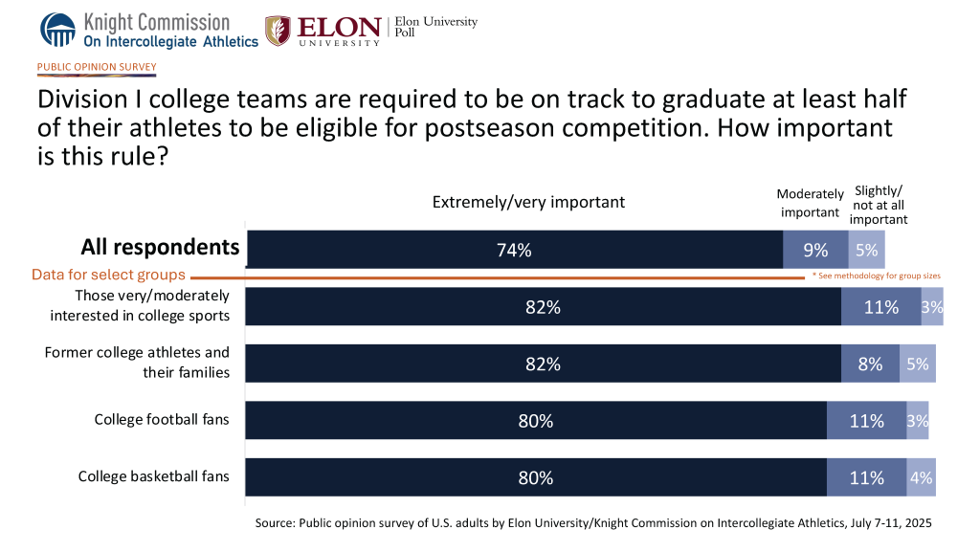Click the 'See methodology for group sizes' note

point(877,276)
